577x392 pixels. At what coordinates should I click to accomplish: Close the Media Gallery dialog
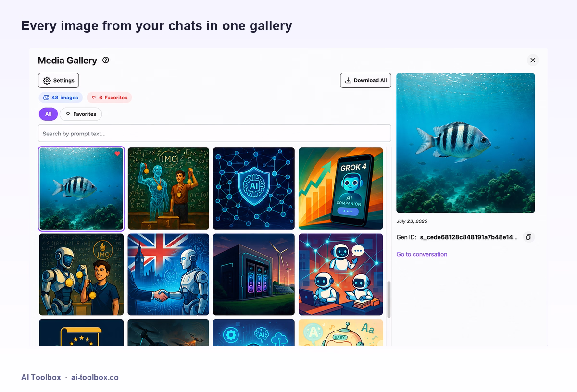[x=533, y=60]
